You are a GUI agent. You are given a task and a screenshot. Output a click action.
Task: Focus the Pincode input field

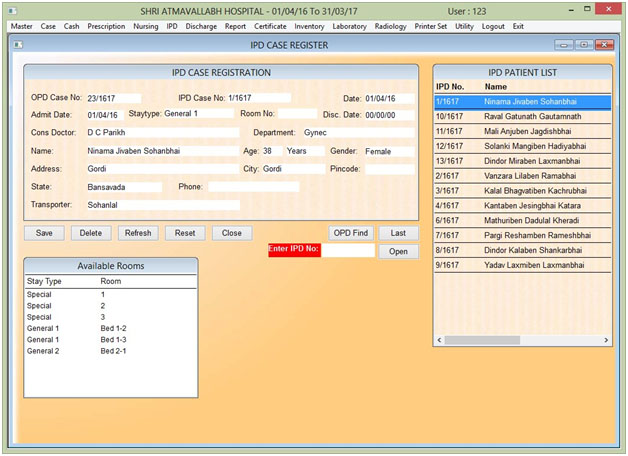(x=389, y=169)
